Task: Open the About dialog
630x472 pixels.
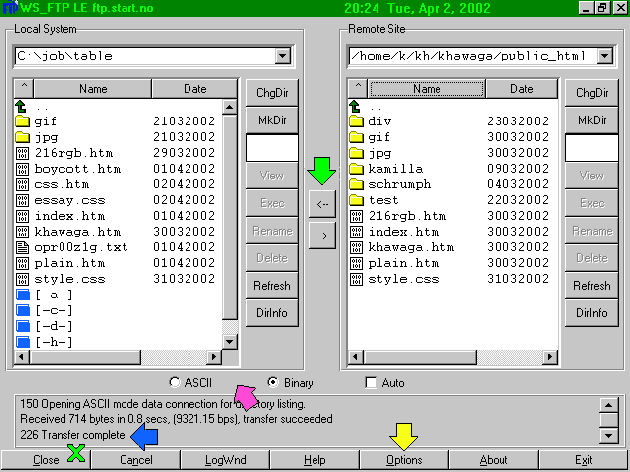Action: pyautogui.click(x=493, y=460)
